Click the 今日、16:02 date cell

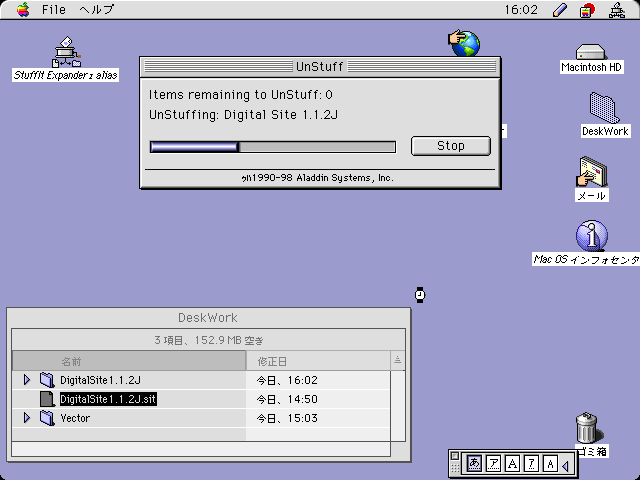point(287,380)
